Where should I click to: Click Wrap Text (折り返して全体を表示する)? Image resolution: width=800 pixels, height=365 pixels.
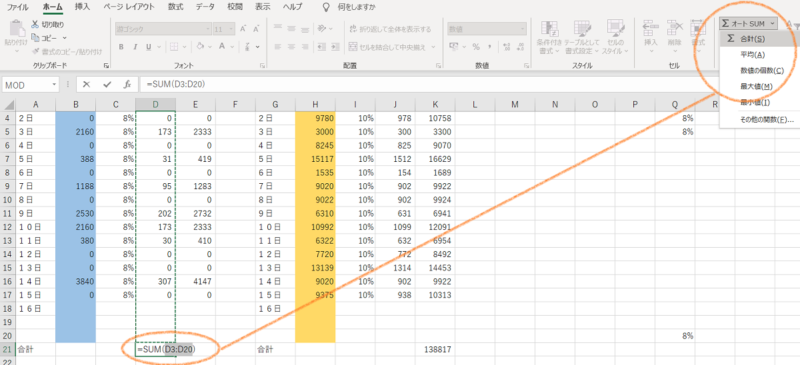(390, 29)
